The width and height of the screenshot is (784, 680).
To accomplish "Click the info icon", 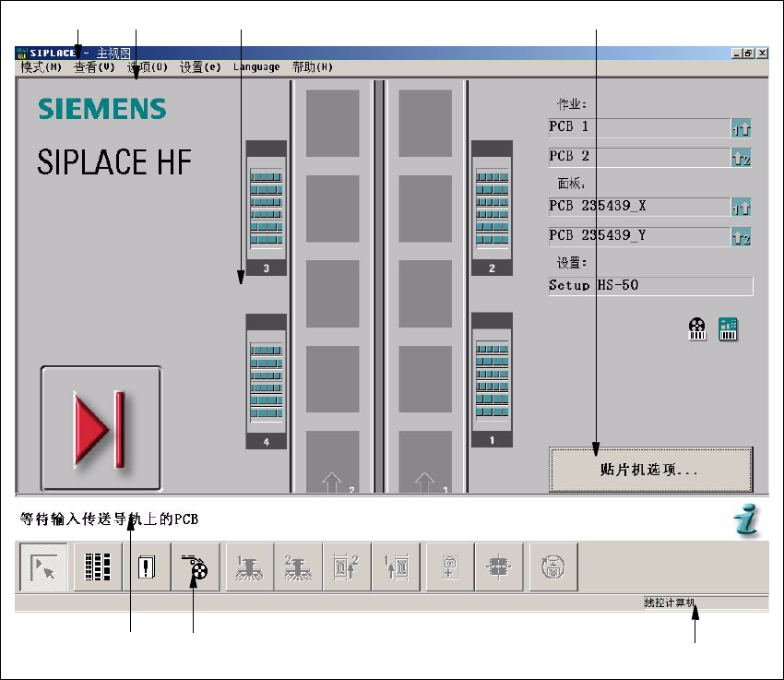I will click(746, 520).
